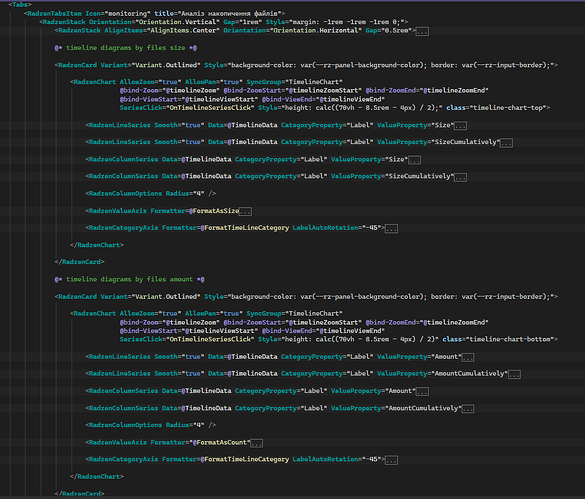Expand collapsed RadzenColumnSeries ValueProperty="Size" block
Viewport: 585px width, 499px height.
coord(414,160)
